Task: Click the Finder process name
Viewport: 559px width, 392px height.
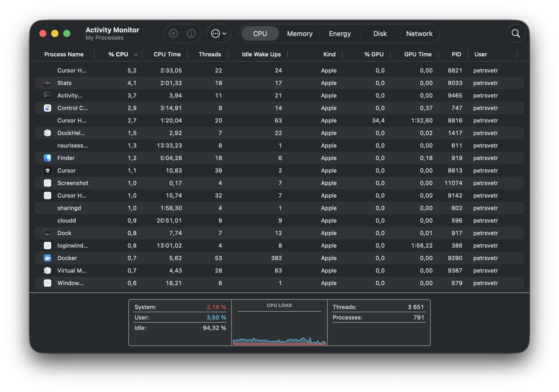Action: pos(66,158)
